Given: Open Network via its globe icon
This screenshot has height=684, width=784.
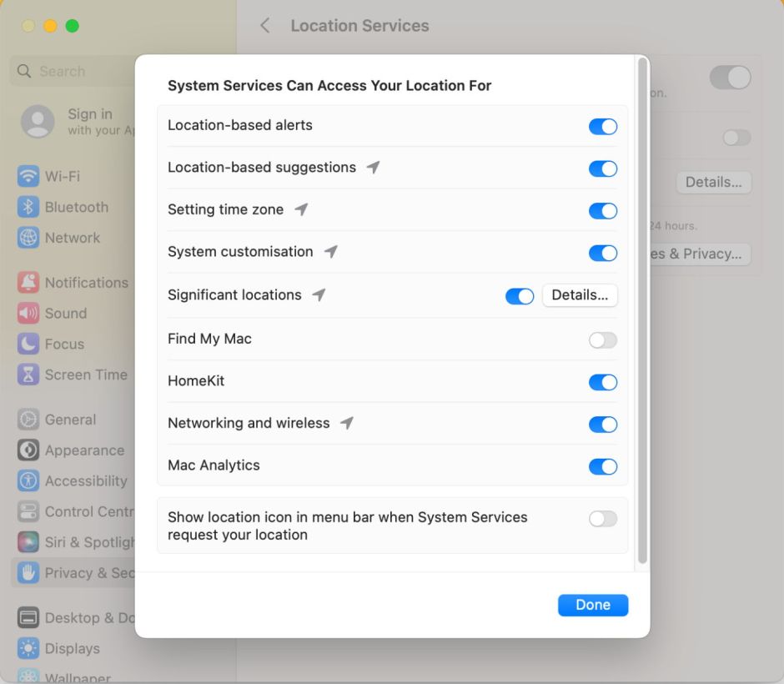Looking at the screenshot, I should [x=28, y=238].
